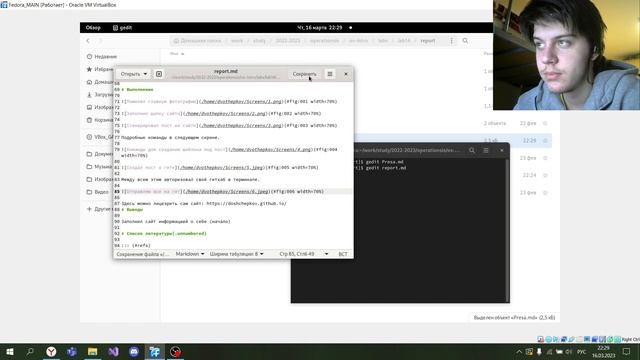Change the Markdown syntax highlighting mode

coord(190,254)
